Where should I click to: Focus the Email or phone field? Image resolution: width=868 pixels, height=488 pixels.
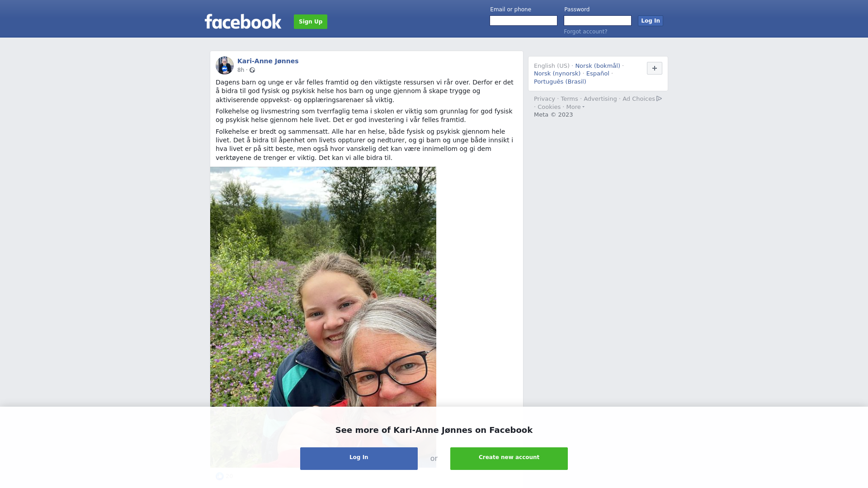tap(524, 21)
